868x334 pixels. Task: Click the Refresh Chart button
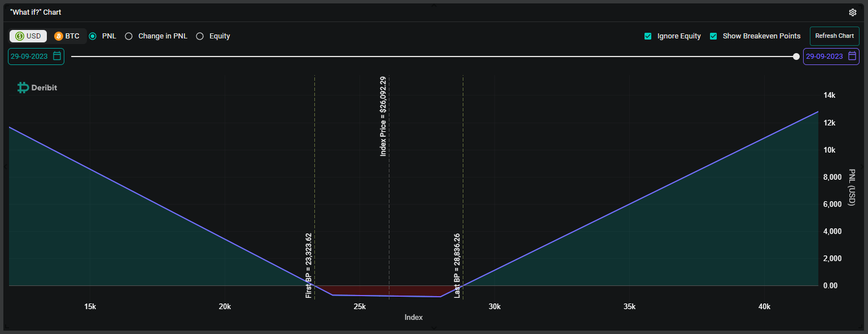(x=834, y=36)
